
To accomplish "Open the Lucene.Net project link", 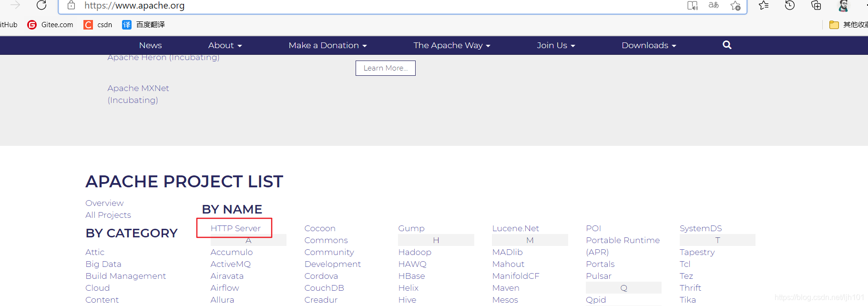I will click(516, 228).
